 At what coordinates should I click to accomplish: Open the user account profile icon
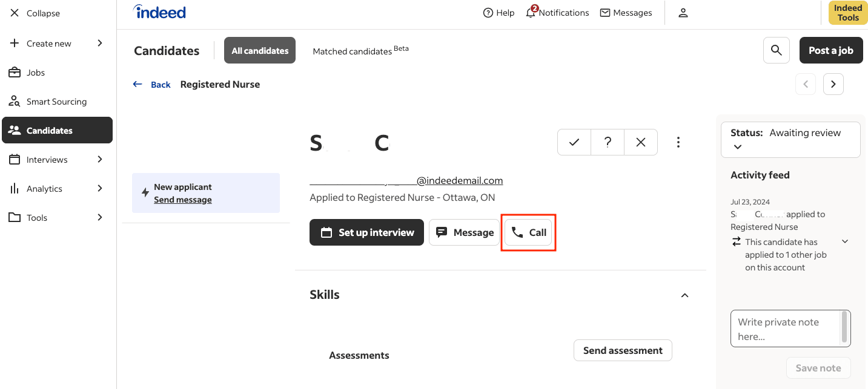(x=683, y=13)
